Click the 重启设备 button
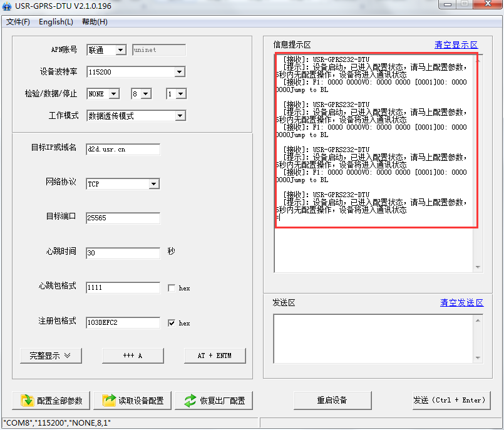 point(332,401)
